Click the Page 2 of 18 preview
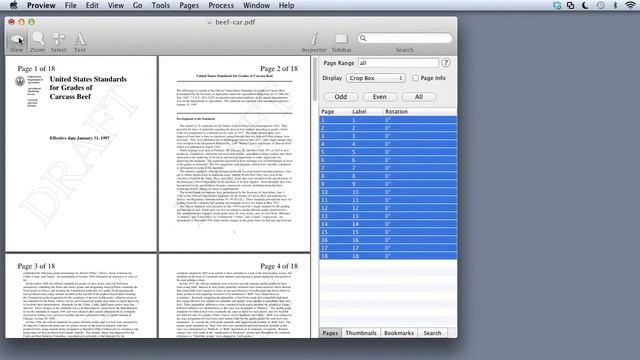The height and width of the screenshot is (360, 640). [x=234, y=154]
